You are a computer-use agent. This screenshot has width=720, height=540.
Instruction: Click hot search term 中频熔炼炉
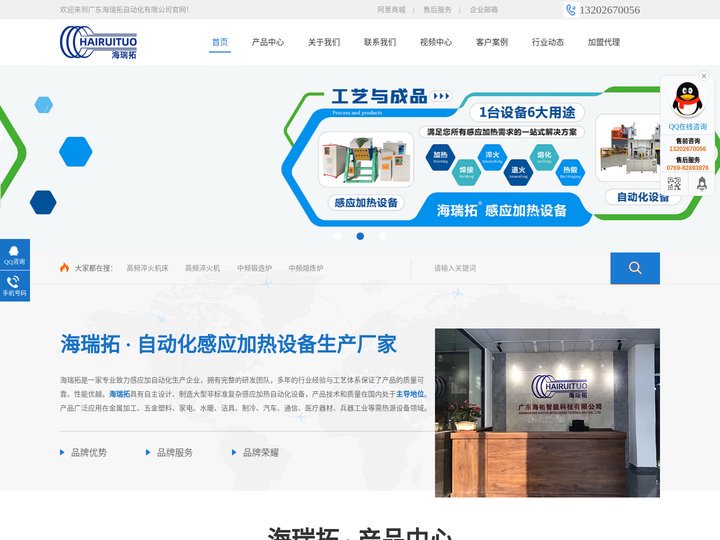306,268
